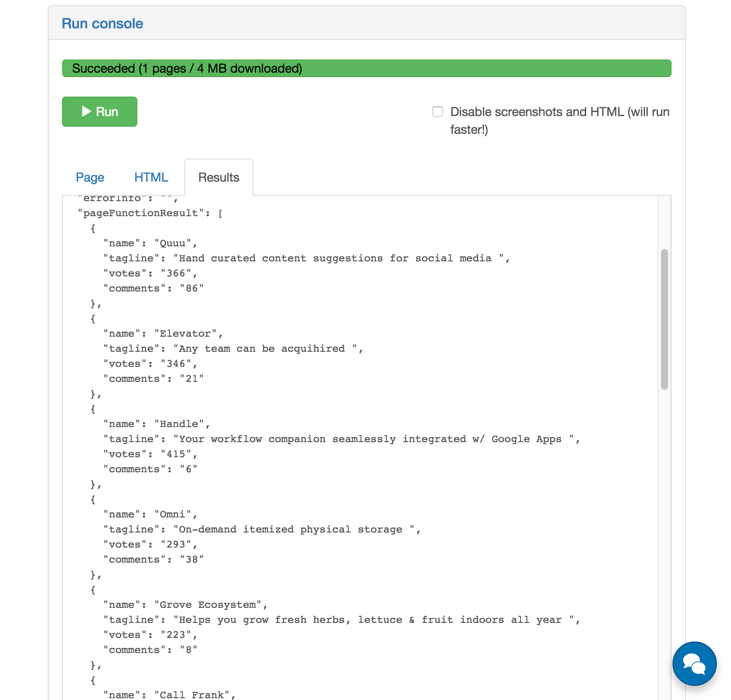
Task: Click the name value "Grove Ecosystem"
Action: coord(207,605)
